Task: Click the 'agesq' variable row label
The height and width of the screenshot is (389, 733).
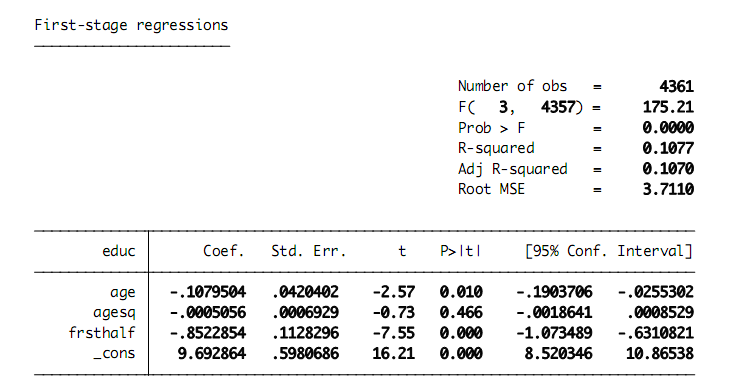Action: coord(114,313)
